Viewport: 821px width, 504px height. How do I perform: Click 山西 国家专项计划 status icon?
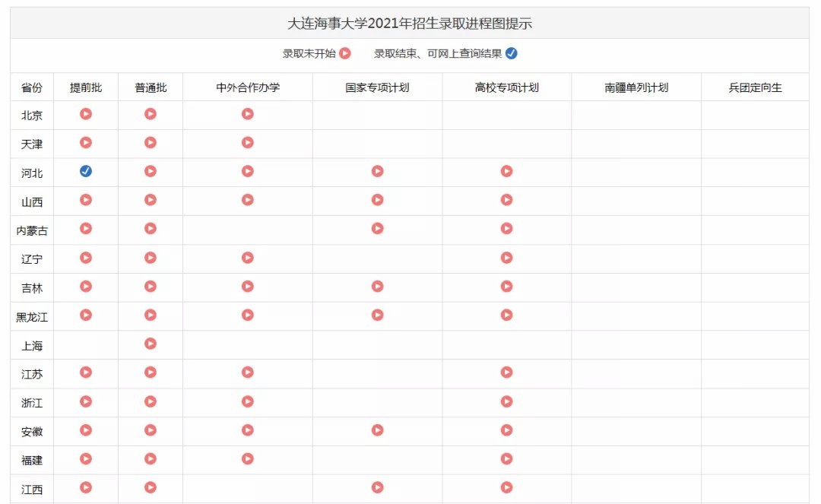(x=377, y=200)
